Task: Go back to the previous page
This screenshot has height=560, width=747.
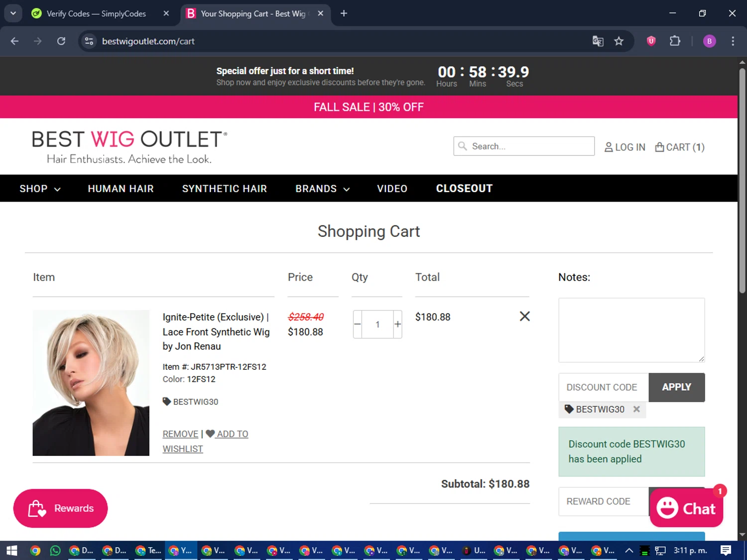Action: coord(14,41)
